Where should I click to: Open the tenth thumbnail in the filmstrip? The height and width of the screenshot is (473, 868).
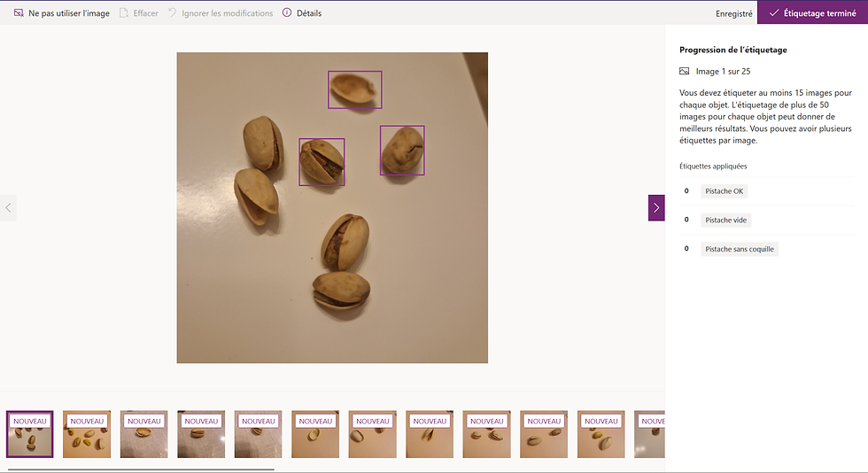click(544, 434)
